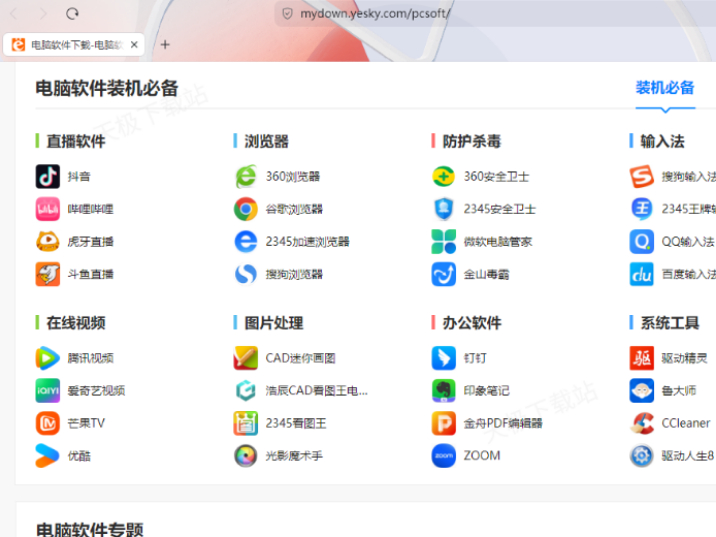Click the 办公软件 category heading

[x=472, y=323]
